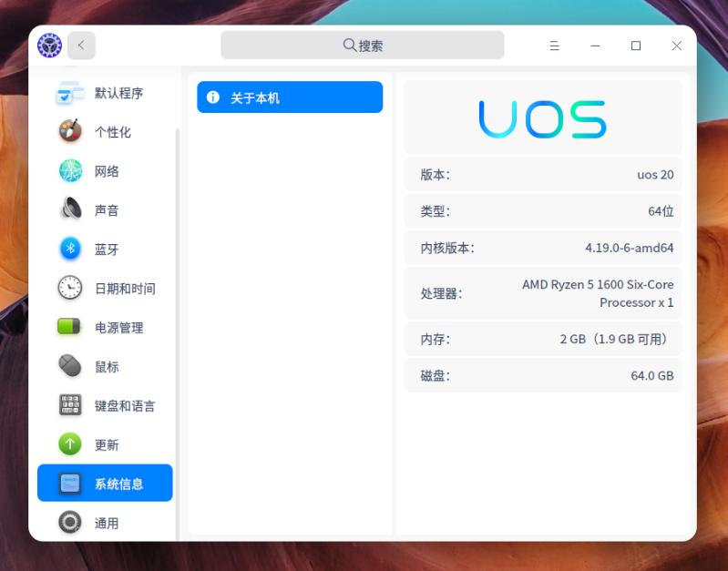Click the AMD Ryzen 5 1600 processor text
This screenshot has height=571, width=728.
click(598, 293)
